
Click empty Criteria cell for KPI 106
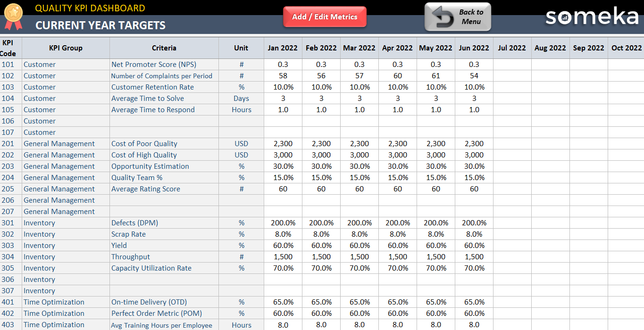pos(164,121)
